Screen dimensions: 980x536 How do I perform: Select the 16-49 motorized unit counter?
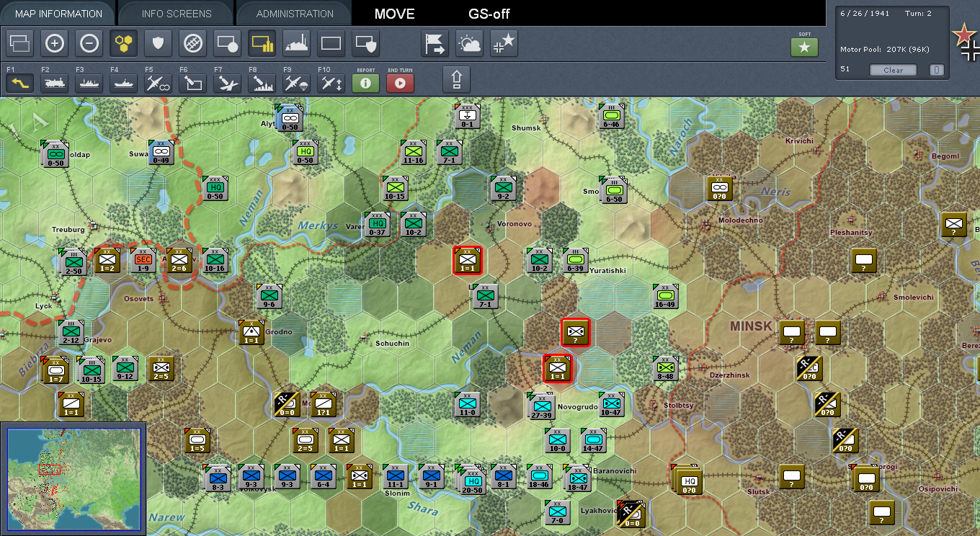tap(665, 296)
